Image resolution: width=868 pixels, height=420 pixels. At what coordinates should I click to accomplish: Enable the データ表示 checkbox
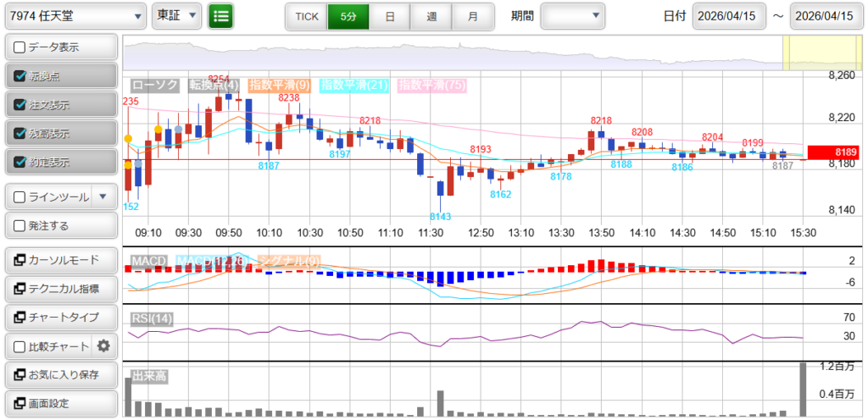tap(20, 47)
